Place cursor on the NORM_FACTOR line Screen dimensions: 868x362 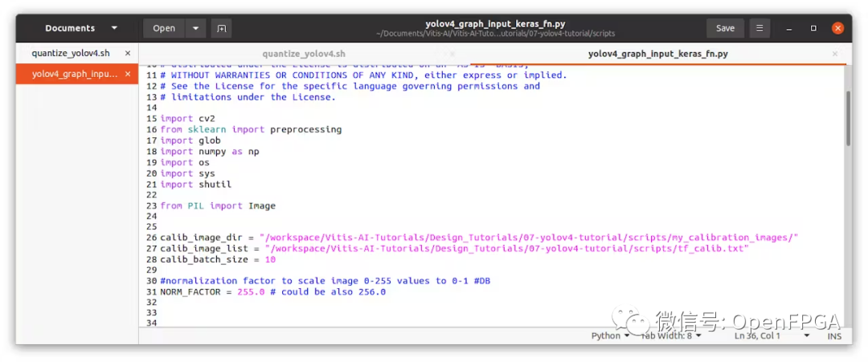pyautogui.click(x=272, y=292)
